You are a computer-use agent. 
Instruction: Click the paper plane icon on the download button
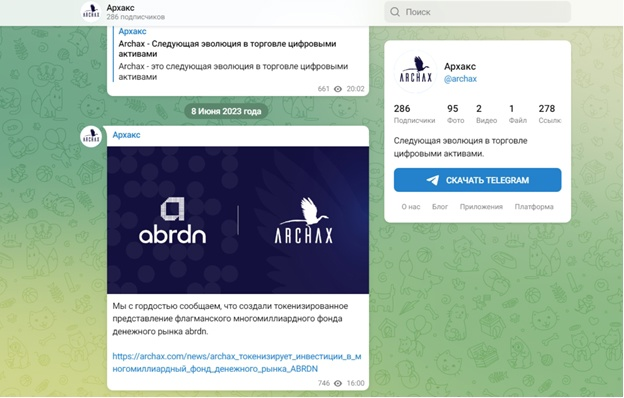click(x=433, y=180)
